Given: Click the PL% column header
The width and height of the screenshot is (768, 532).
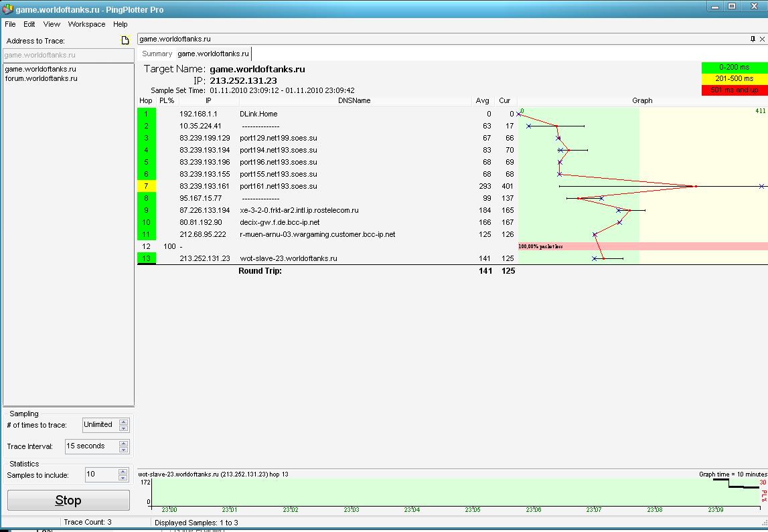Looking at the screenshot, I should [167, 100].
